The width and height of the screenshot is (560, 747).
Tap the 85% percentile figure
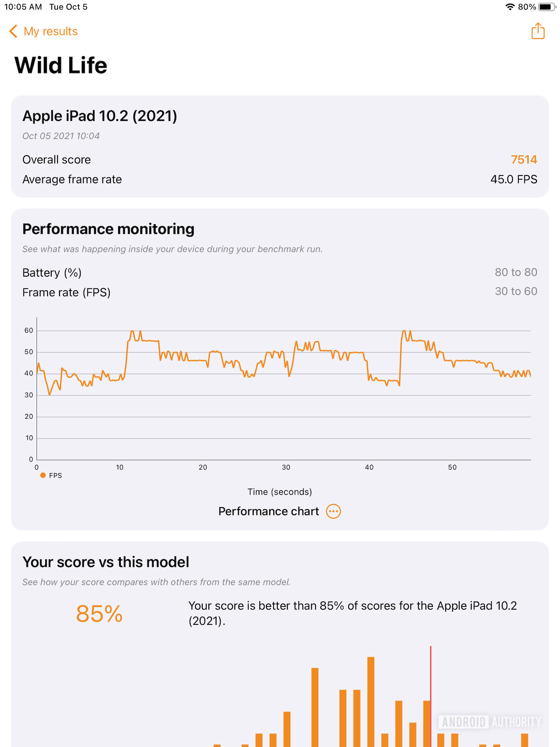click(99, 614)
